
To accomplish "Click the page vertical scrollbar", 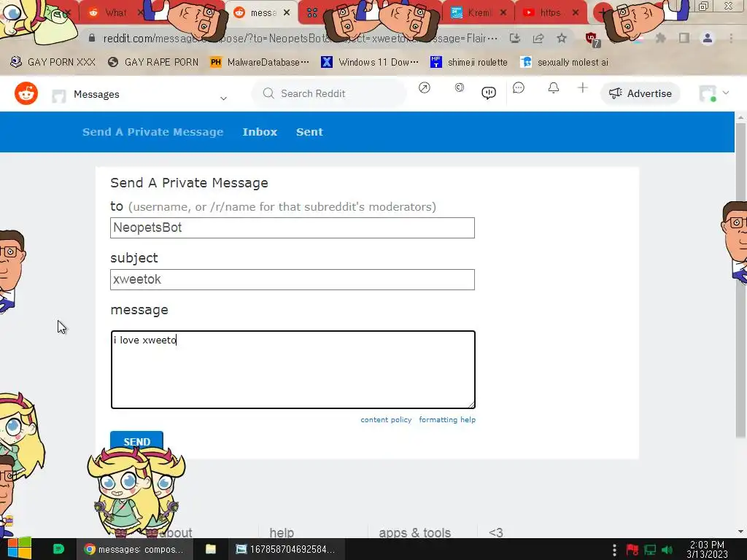I will 741,279.
